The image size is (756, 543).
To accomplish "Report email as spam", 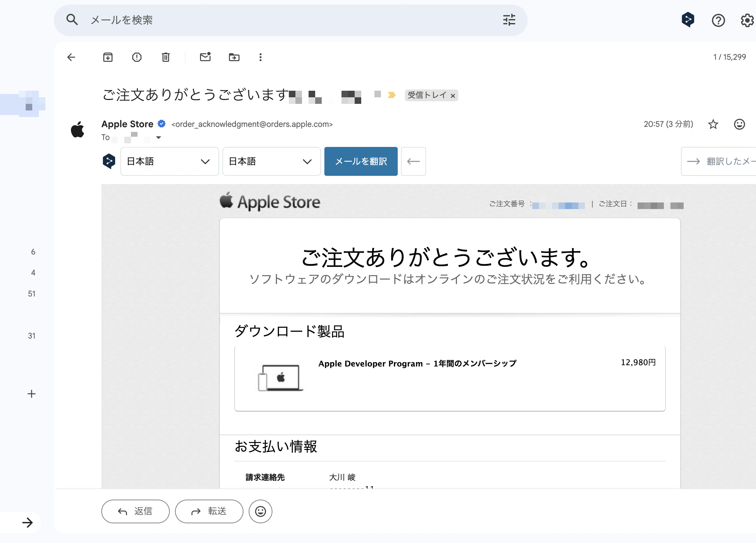I will click(x=137, y=57).
